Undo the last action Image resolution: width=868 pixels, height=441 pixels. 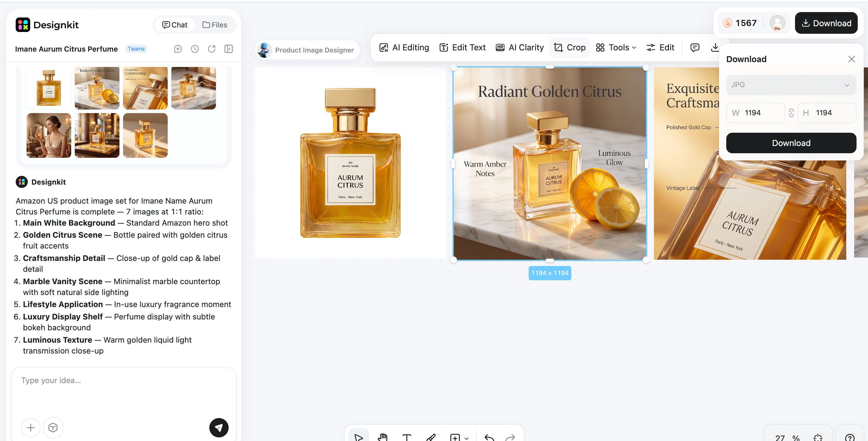point(489,437)
